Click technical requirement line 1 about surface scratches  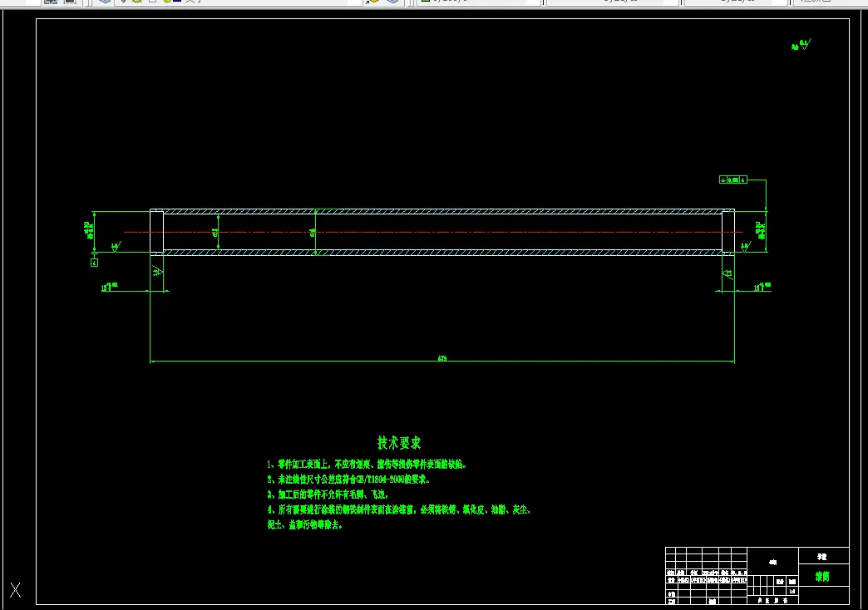point(367,465)
